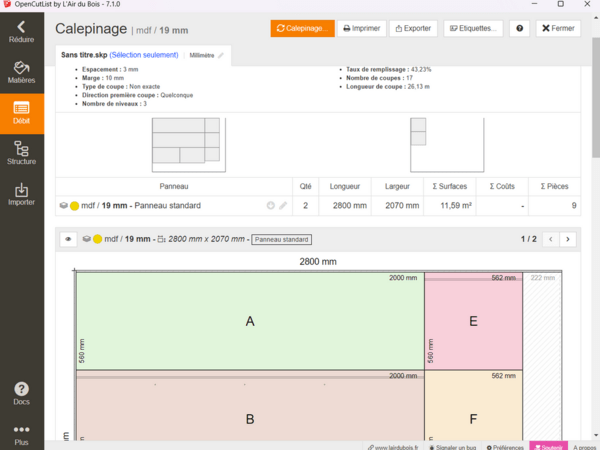Open the Matières sidebar tab
The height and width of the screenshot is (450, 600).
pos(21,73)
